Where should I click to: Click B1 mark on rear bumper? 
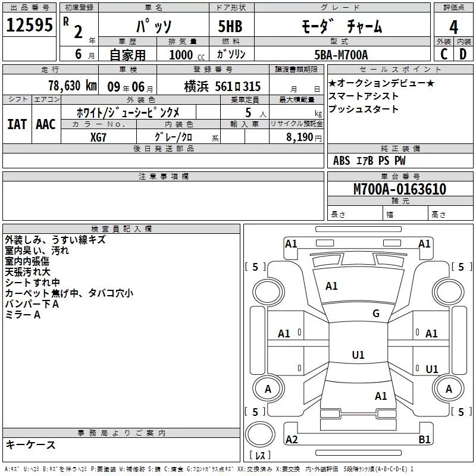[x=424, y=439]
